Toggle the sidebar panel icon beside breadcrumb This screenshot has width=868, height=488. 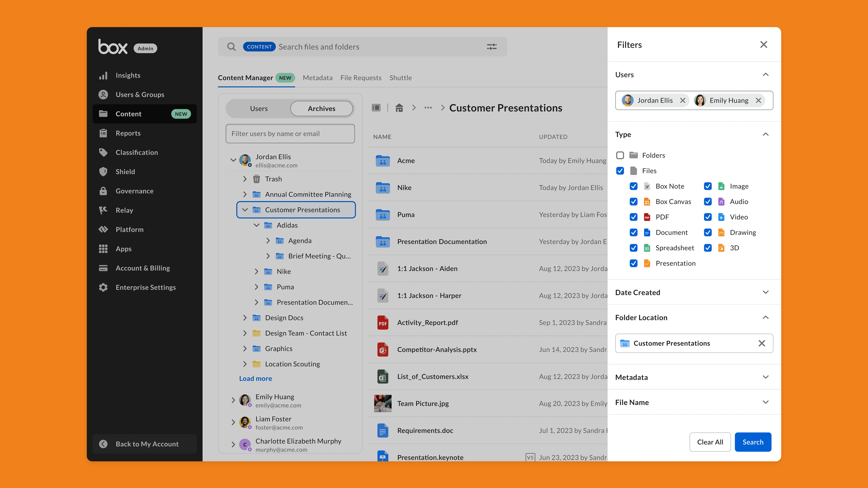(376, 108)
